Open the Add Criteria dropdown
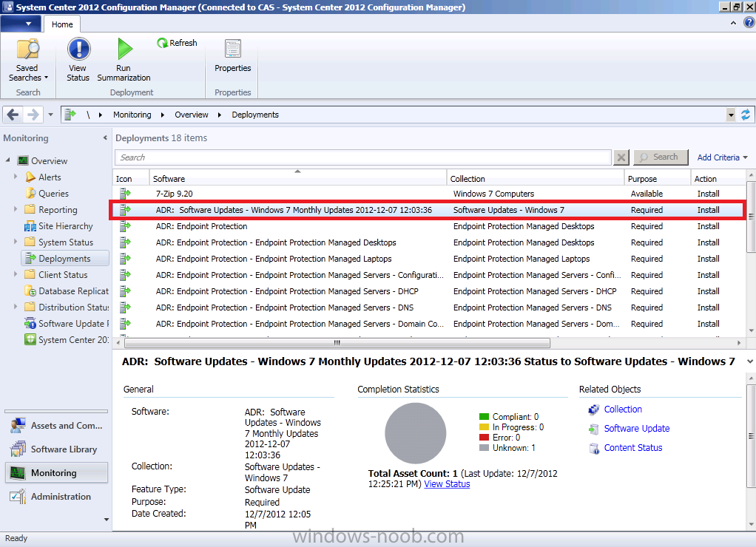 (722, 157)
